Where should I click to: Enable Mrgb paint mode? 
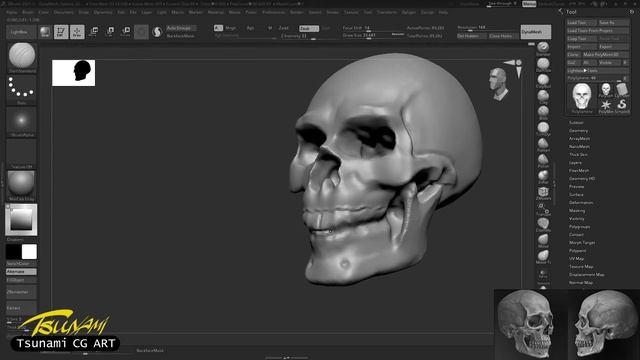(x=231, y=28)
